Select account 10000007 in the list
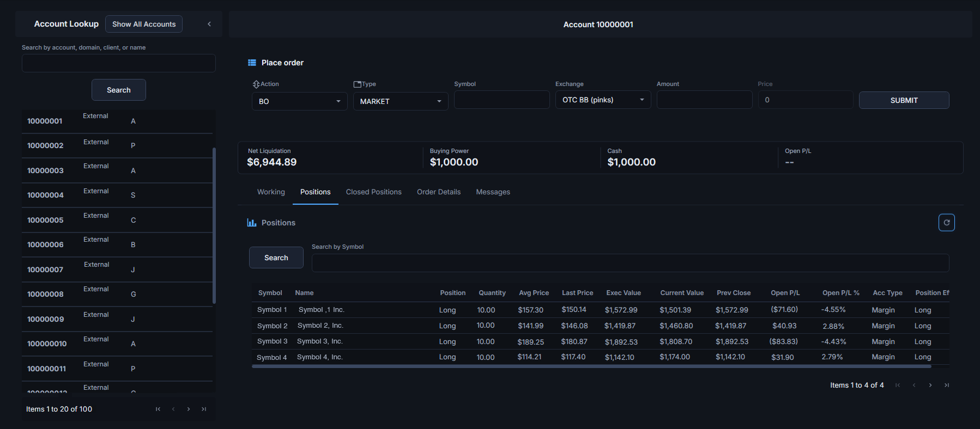The height and width of the screenshot is (429, 980). [117, 269]
